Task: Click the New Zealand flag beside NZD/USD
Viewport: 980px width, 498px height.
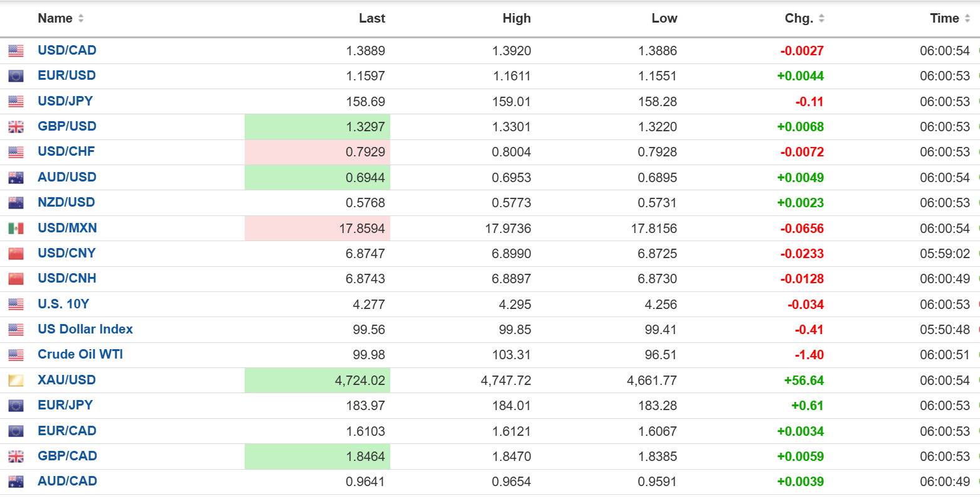Action: (x=16, y=203)
